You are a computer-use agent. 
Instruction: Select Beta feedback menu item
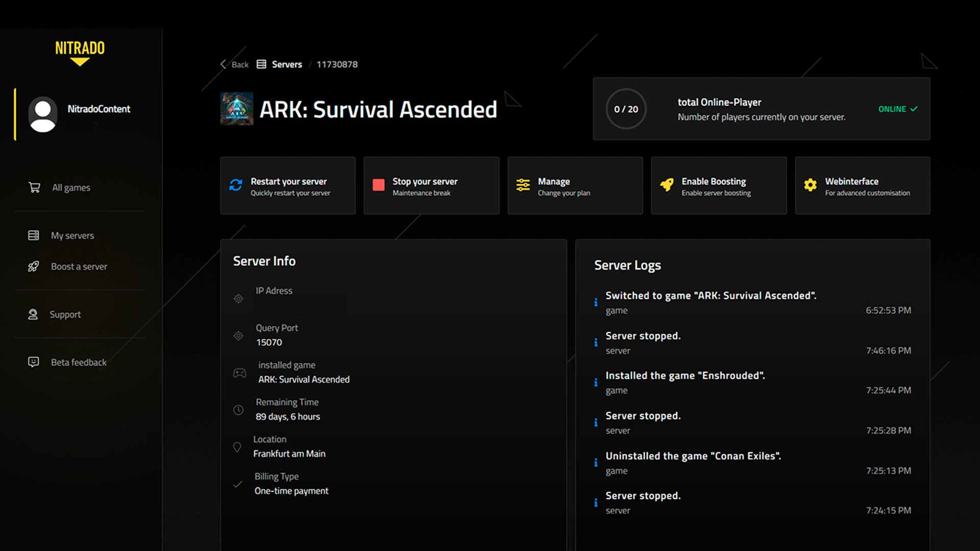tap(79, 362)
